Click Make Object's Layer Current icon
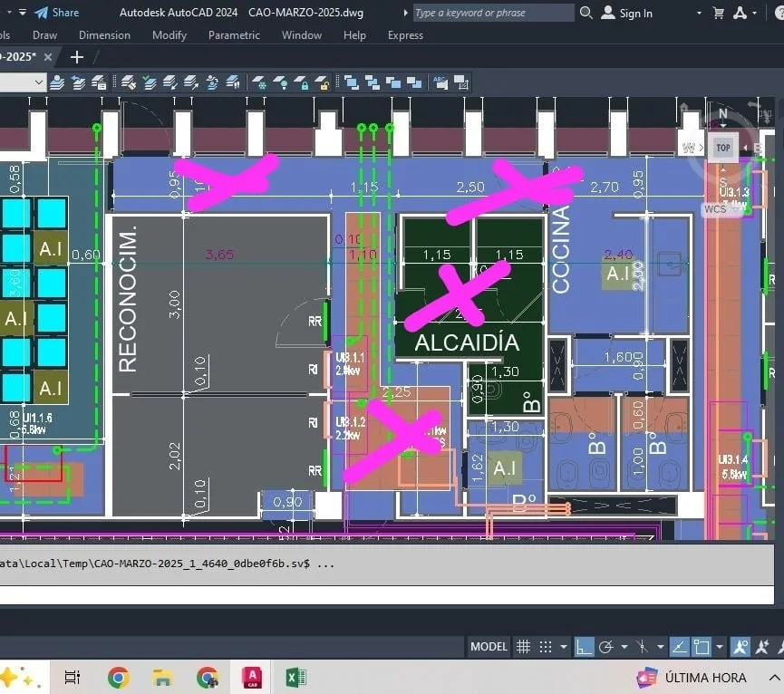Image resolution: width=784 pixels, height=694 pixels. click(x=57, y=82)
